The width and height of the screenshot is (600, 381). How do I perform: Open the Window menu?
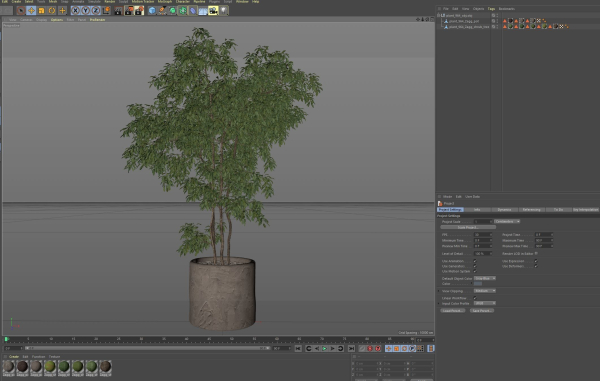(242, 2)
